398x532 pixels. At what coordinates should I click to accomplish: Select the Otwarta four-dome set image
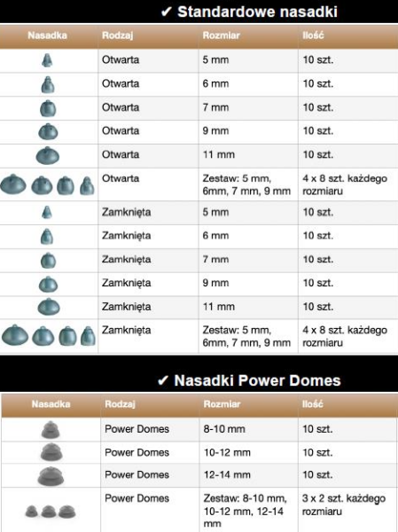point(47,185)
